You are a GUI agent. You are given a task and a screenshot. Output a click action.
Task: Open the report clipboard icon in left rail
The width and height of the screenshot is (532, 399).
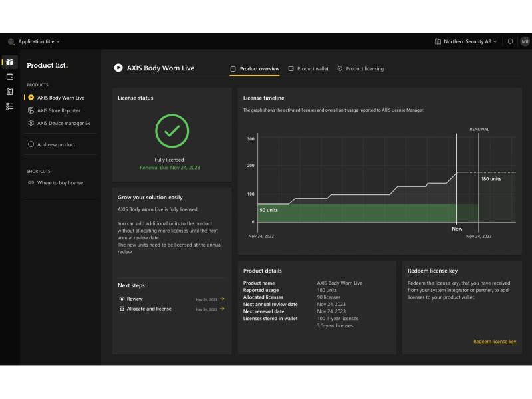coord(10,92)
